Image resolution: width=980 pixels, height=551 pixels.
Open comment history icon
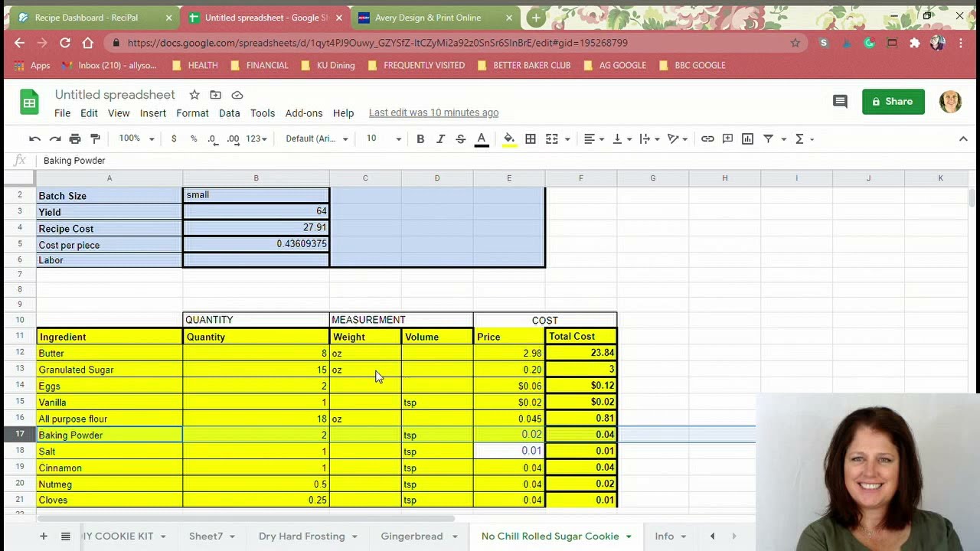click(x=840, y=101)
